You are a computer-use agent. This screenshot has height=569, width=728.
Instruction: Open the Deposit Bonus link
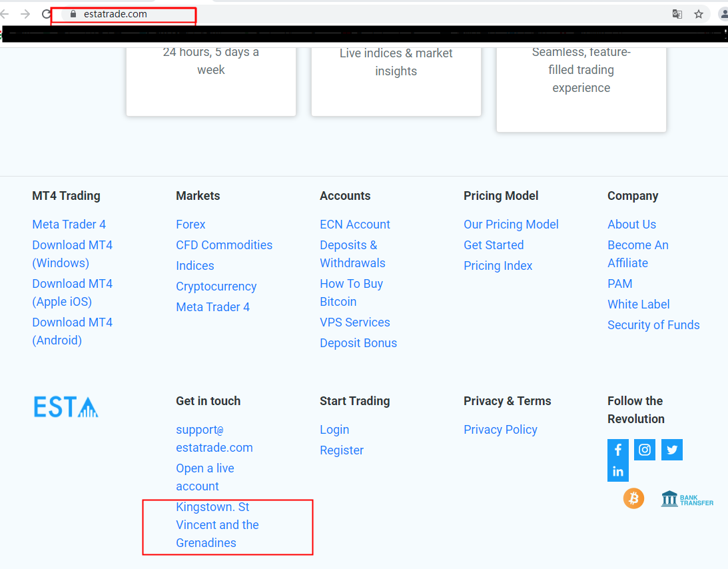(x=358, y=343)
